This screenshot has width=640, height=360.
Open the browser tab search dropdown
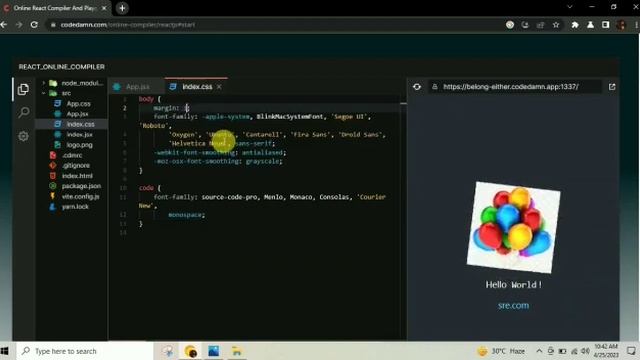pos(569,7)
